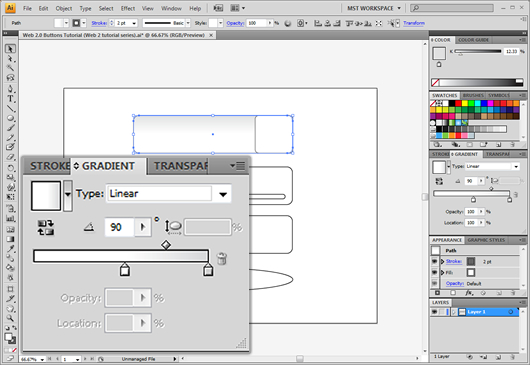Select the Pencil tool
This screenshot has height=365, width=530.
click(10, 138)
